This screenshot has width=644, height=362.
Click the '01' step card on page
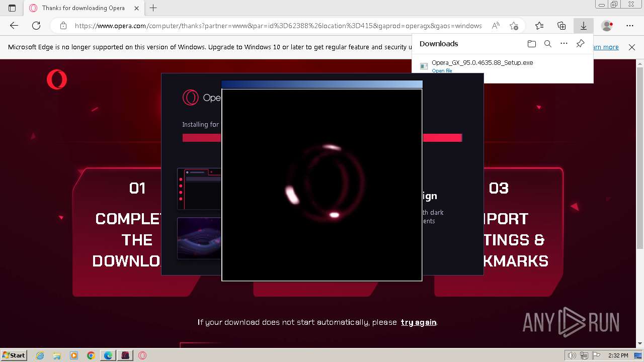pyautogui.click(x=137, y=232)
